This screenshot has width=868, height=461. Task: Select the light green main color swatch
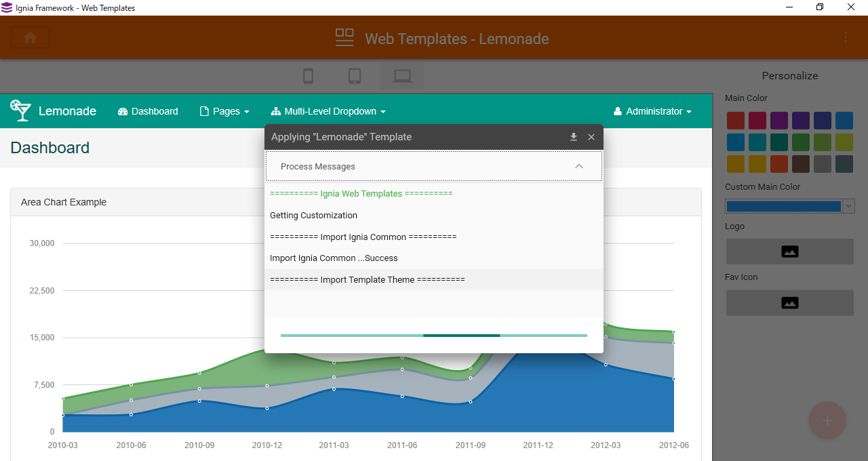(823, 142)
